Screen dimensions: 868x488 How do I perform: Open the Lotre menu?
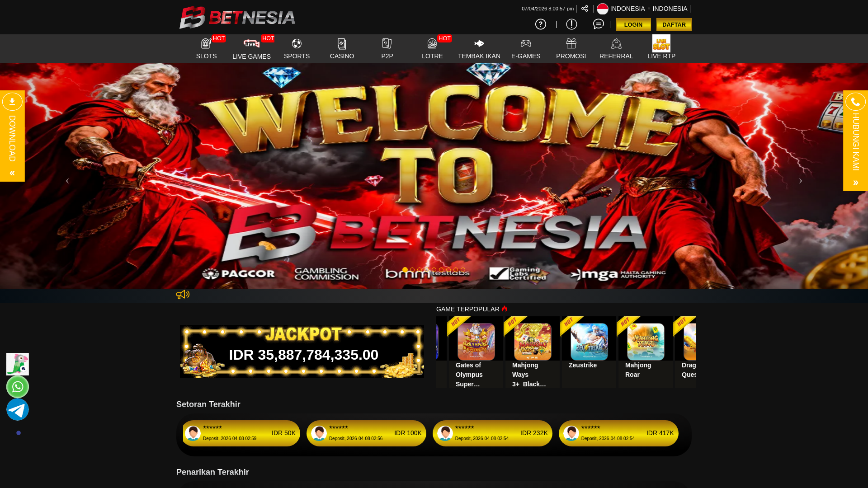pos(432,48)
